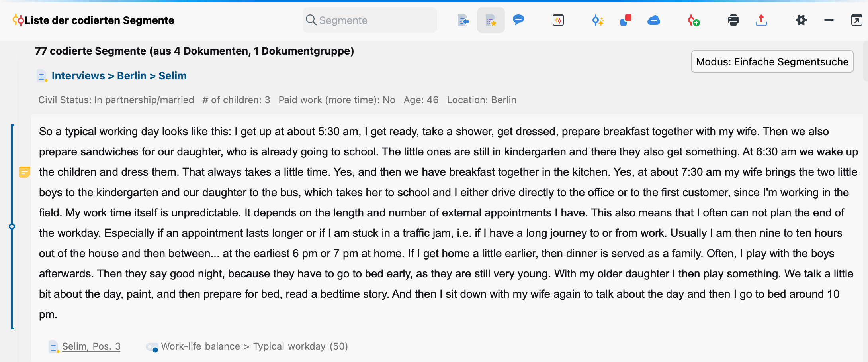This screenshot has width=868, height=362.
Task: Click the blue speech bubble comments icon
Action: [x=518, y=20]
